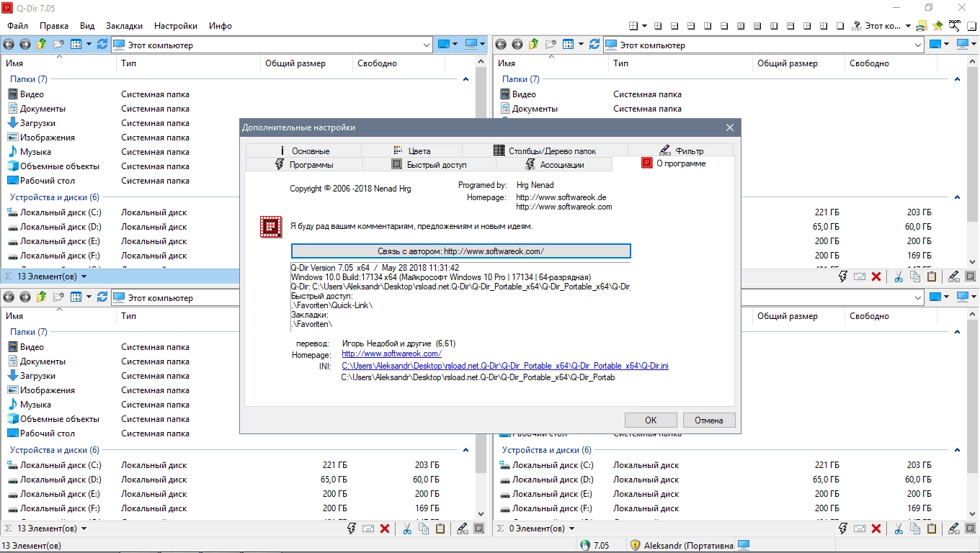Click the globe 7.05 version icon in status bar
This screenshot has height=553, width=980.
pyautogui.click(x=585, y=545)
